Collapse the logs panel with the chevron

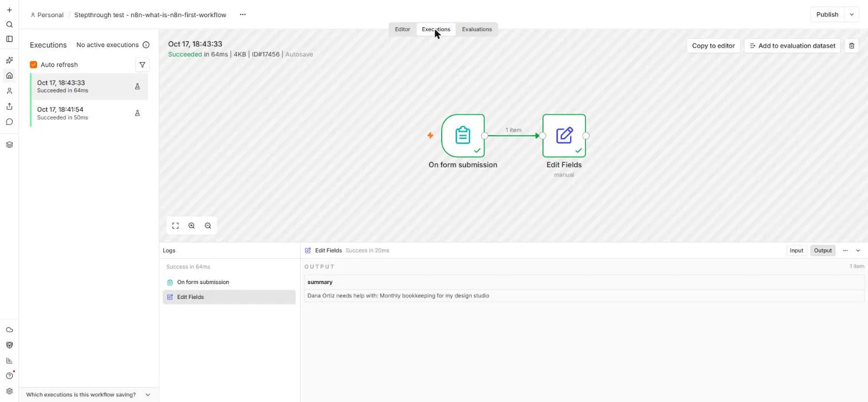tap(858, 250)
